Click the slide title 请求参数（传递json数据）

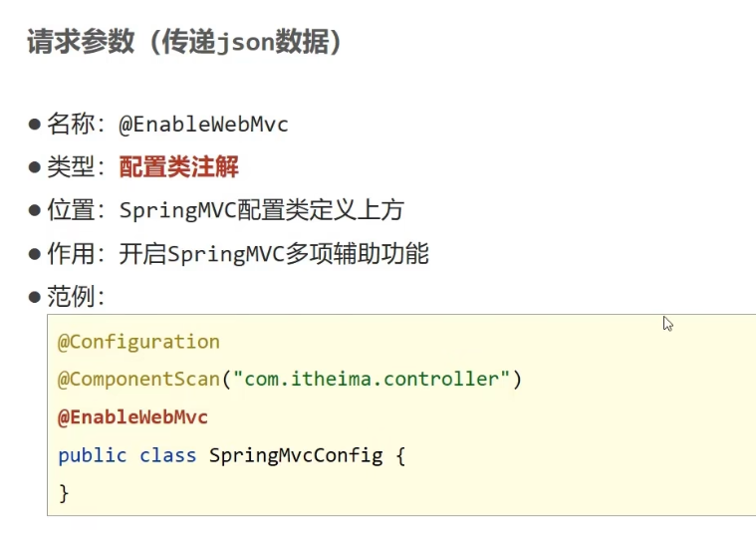point(183,42)
